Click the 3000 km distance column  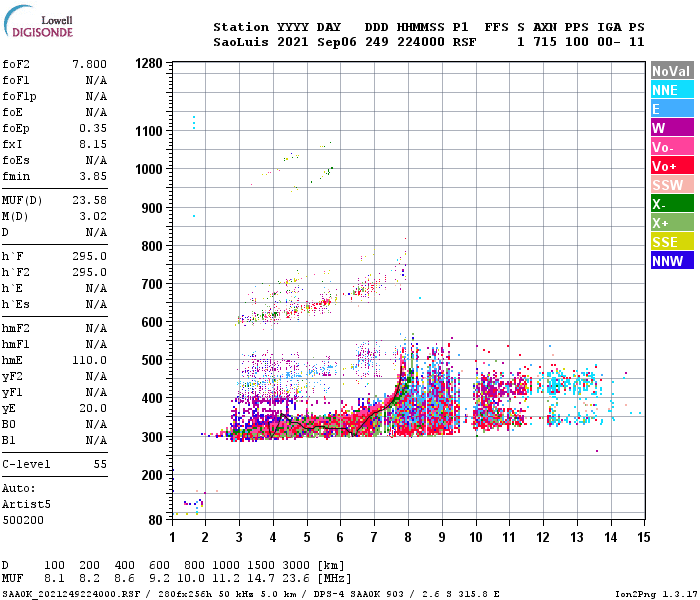tap(296, 565)
